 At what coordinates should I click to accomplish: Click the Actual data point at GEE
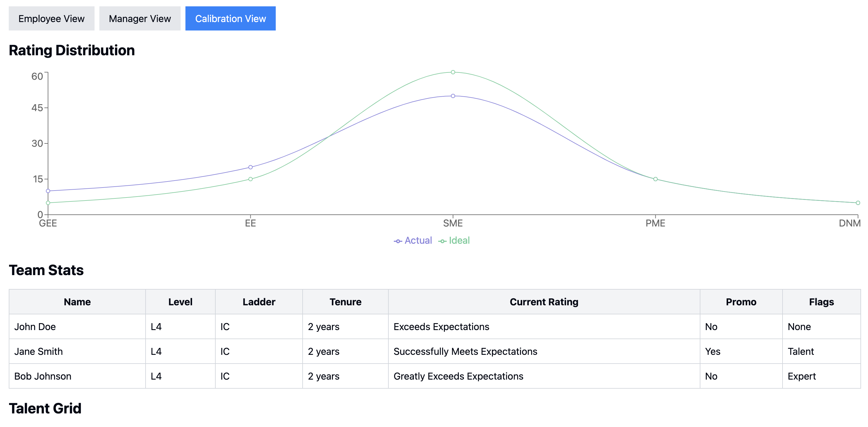48,191
